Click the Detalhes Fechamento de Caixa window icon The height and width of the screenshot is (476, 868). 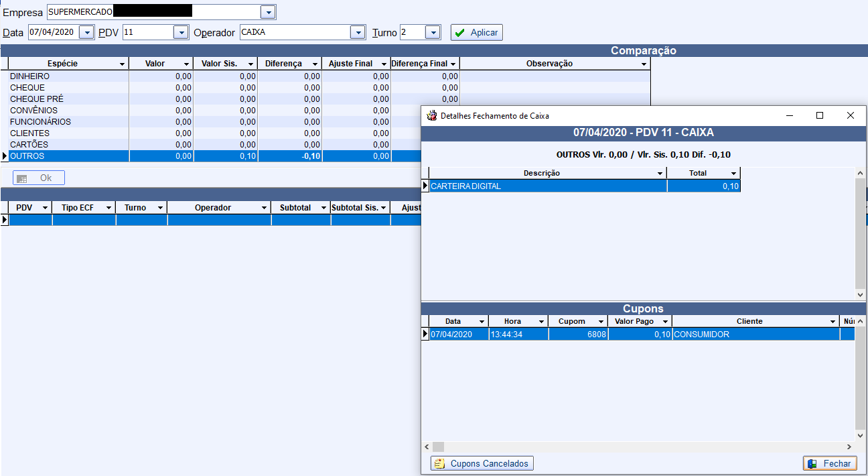[x=432, y=116]
